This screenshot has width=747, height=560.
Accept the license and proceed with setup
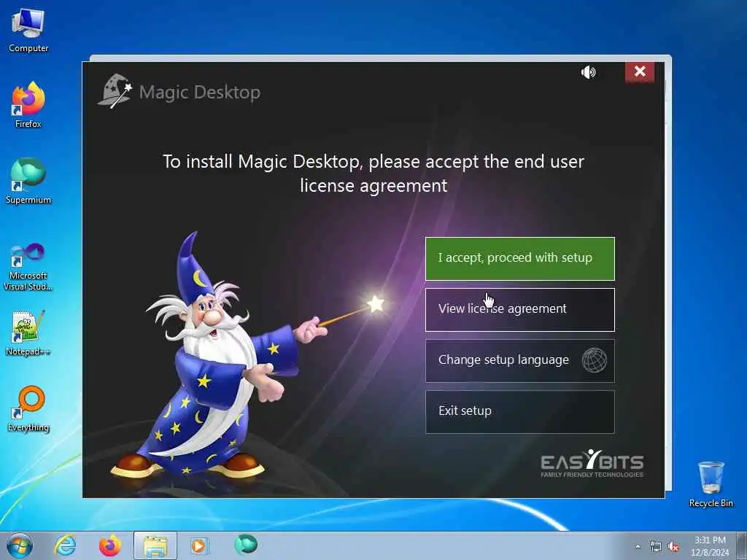519,259
